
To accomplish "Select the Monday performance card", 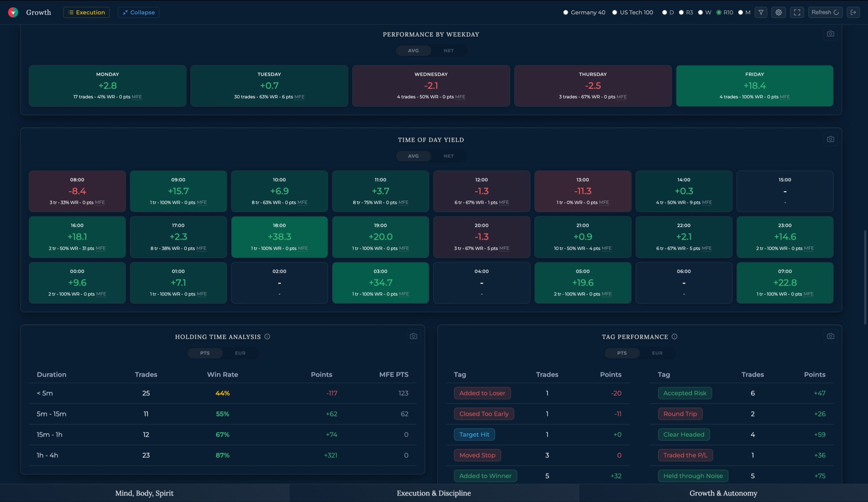I will (107, 86).
